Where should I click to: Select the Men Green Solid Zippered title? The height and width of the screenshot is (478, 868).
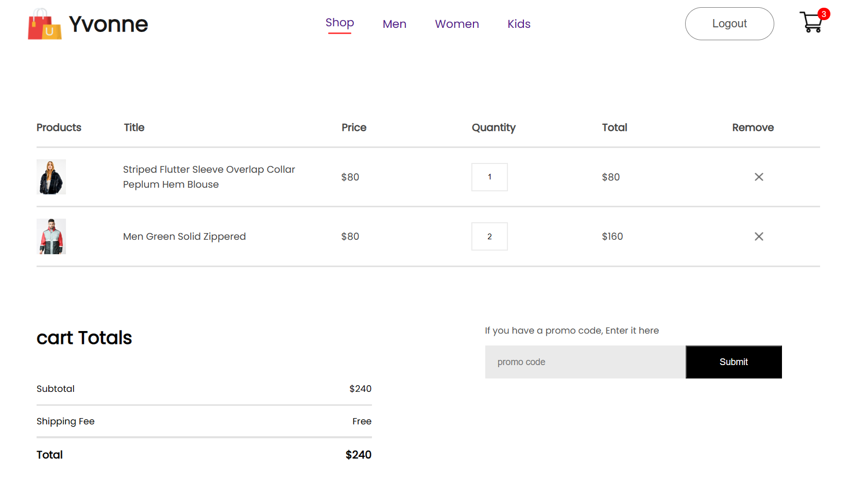pyautogui.click(x=184, y=236)
